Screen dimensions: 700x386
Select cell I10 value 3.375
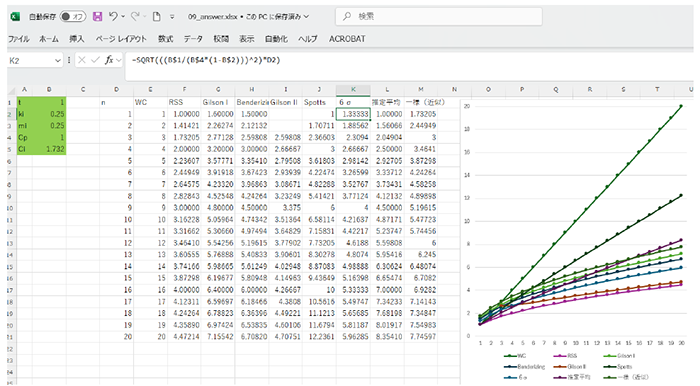(286, 208)
